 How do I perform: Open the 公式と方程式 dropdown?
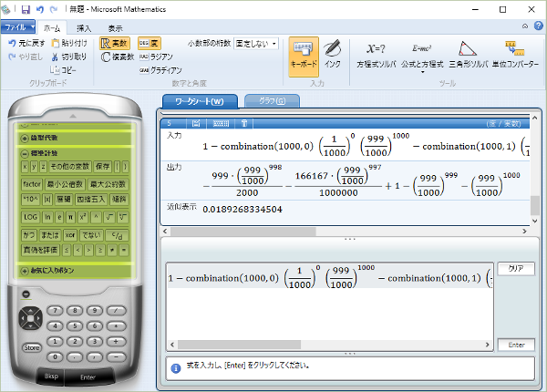click(422, 57)
